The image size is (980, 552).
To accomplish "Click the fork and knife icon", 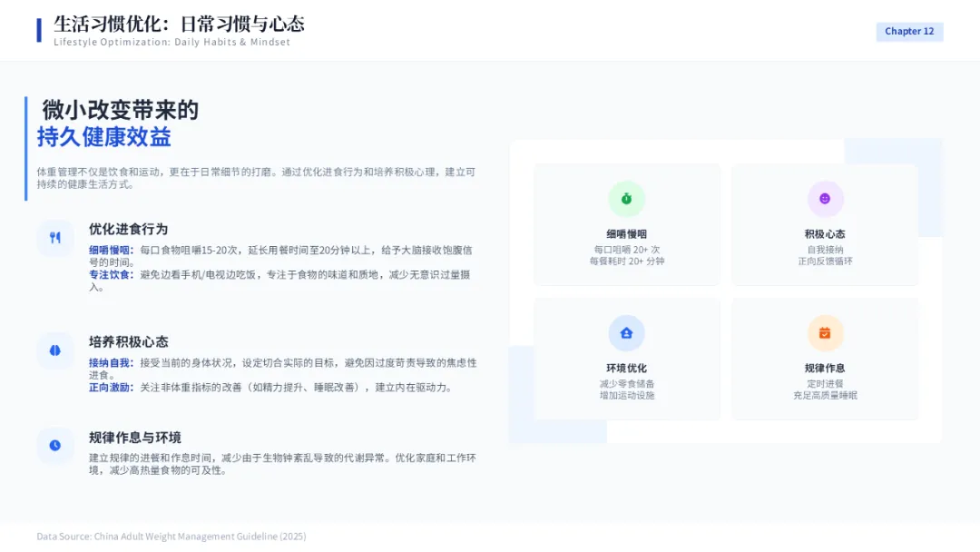I will 55,238.
